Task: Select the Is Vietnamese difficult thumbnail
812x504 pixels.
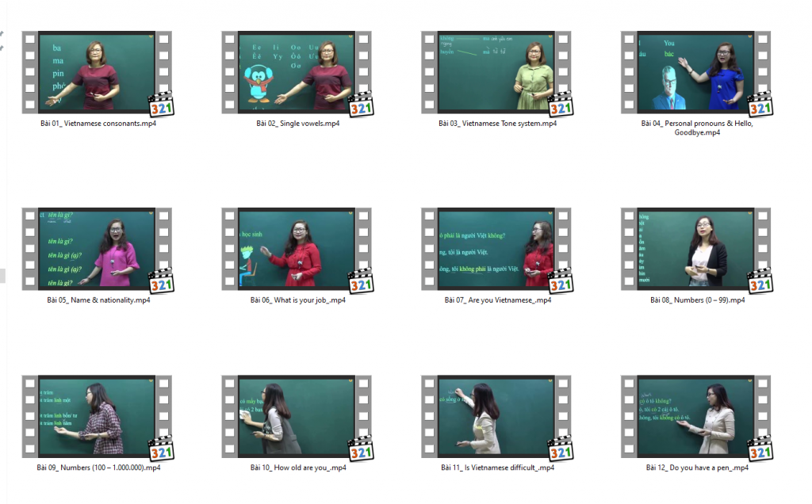Action: coord(496,416)
